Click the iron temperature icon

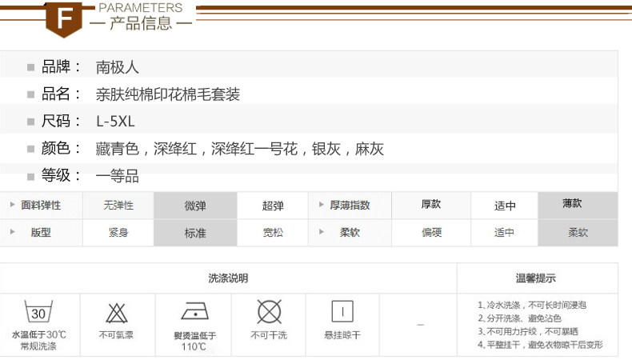194,311
